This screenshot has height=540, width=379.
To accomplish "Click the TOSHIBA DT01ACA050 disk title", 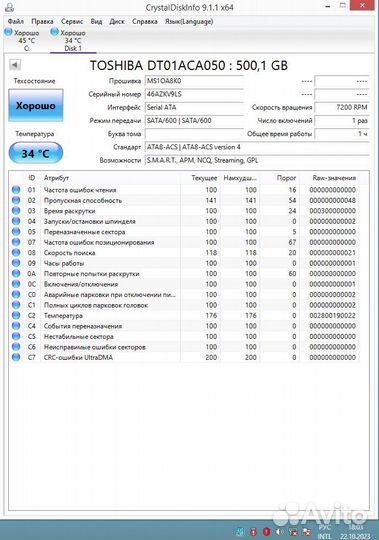I will pos(189,65).
